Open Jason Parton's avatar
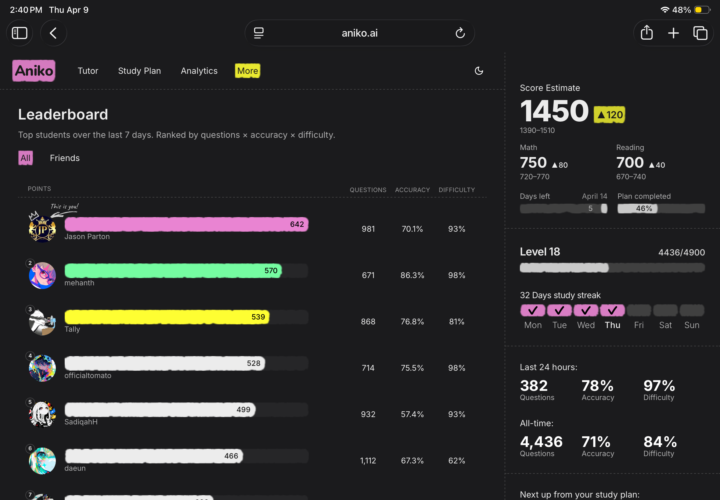The image size is (720, 500). pyautogui.click(x=42, y=228)
